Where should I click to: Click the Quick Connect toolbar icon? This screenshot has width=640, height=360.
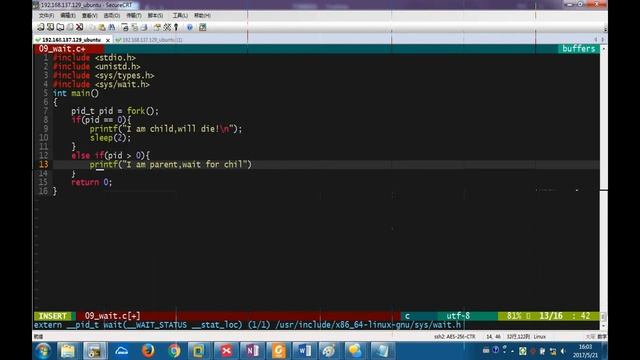pos(50,27)
